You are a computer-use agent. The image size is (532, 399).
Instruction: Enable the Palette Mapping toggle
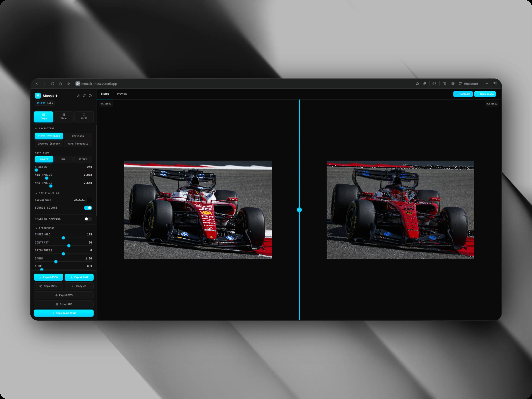(x=88, y=219)
